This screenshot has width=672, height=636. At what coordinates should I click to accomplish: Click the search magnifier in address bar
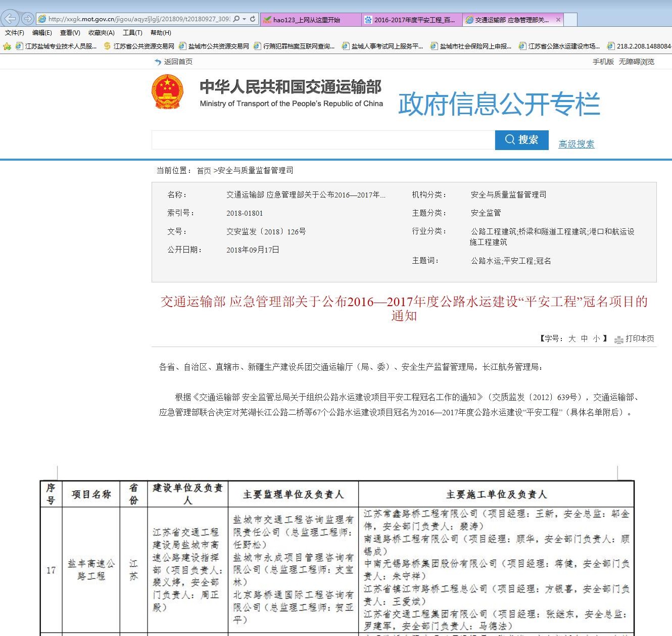point(236,19)
